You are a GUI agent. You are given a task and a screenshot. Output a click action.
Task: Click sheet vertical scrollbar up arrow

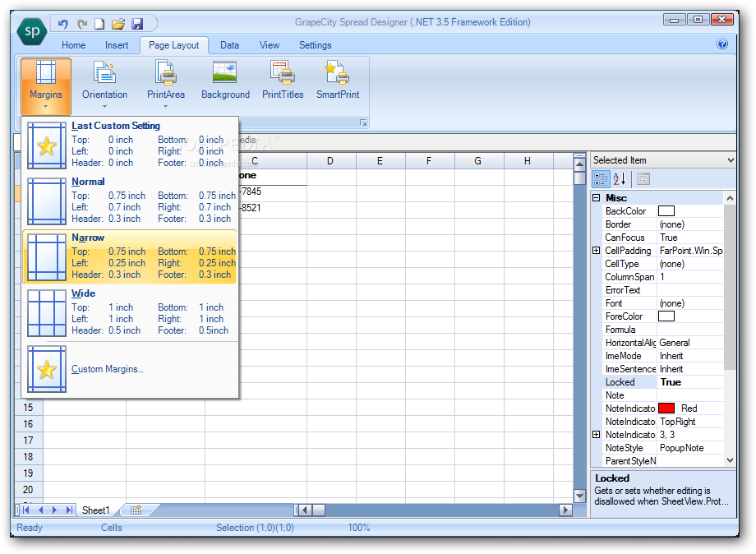coord(579,164)
